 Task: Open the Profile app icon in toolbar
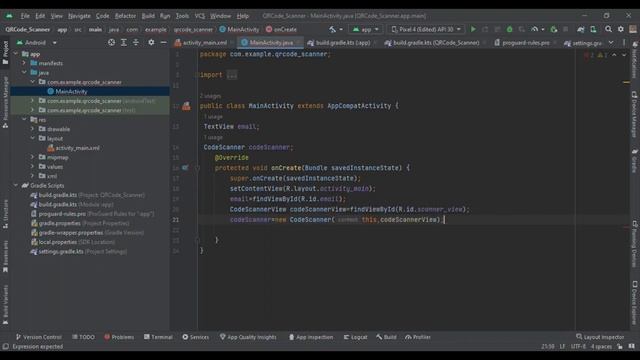534,29
